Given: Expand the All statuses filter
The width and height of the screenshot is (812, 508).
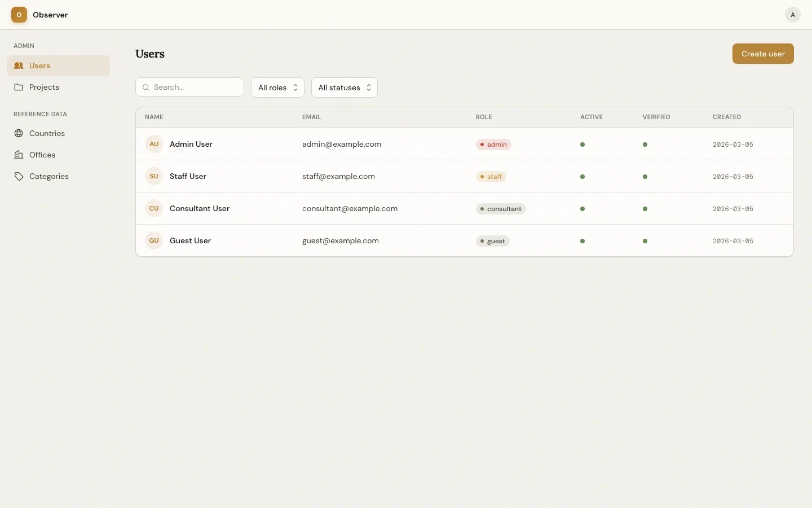Looking at the screenshot, I should point(344,87).
